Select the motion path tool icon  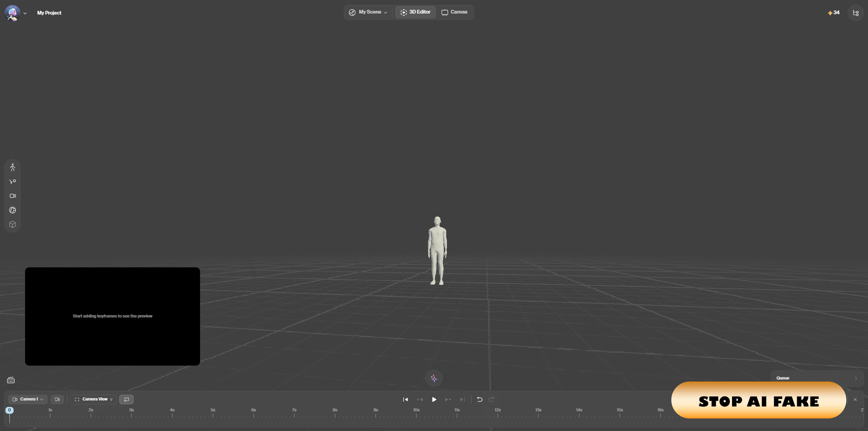pyautogui.click(x=13, y=182)
